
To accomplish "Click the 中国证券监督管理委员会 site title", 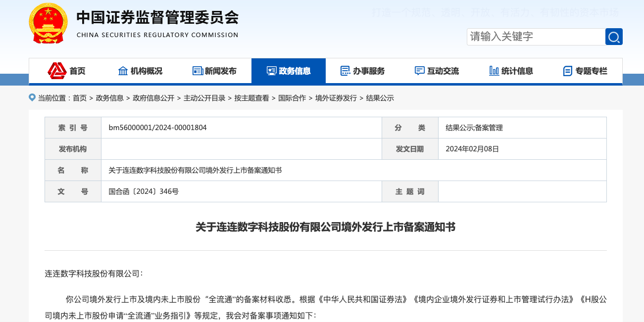I will pos(157,17).
